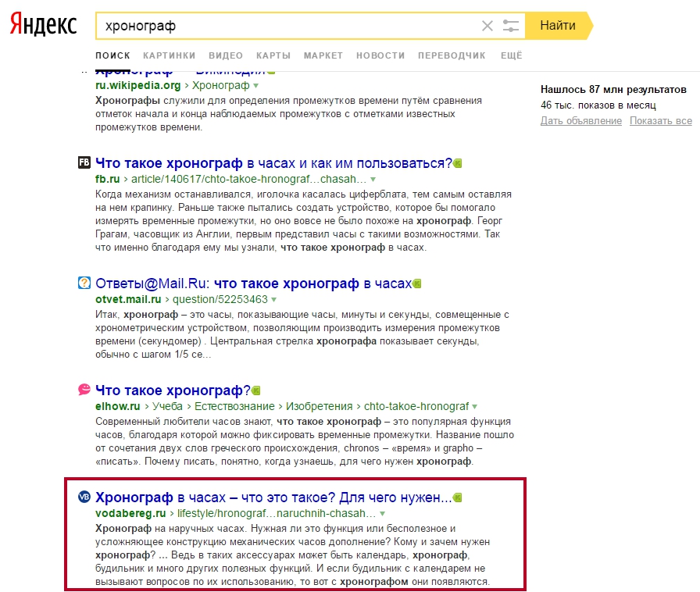The image size is (700, 592).
Task: Switch to the Картинки tab
Action: click(x=170, y=55)
